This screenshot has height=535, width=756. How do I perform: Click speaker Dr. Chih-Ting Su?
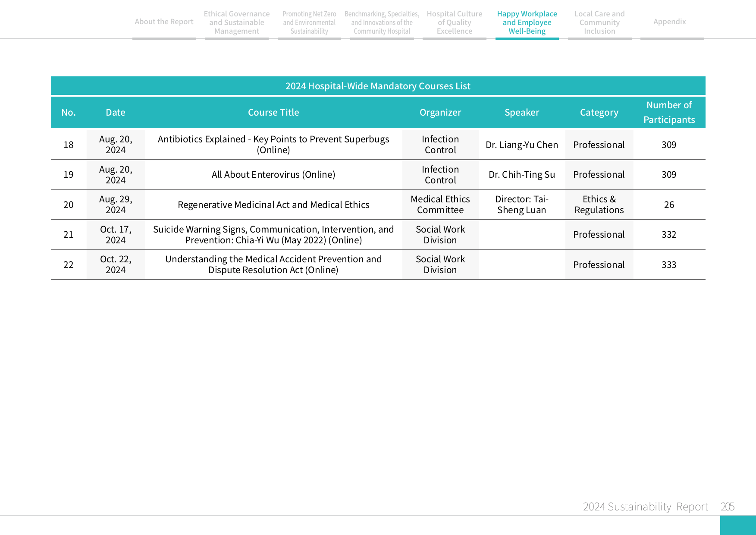click(x=522, y=175)
